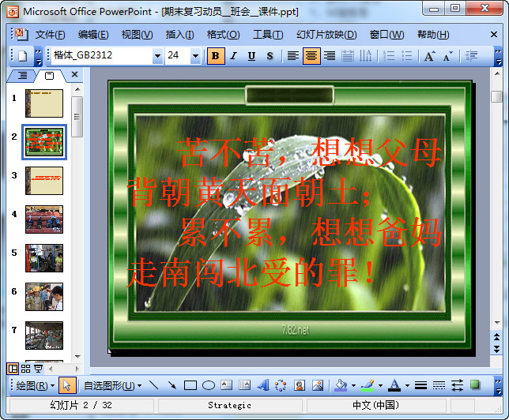Insert a horizontal text box
Image resolution: width=509 pixels, height=420 pixels.
pyautogui.click(x=226, y=385)
